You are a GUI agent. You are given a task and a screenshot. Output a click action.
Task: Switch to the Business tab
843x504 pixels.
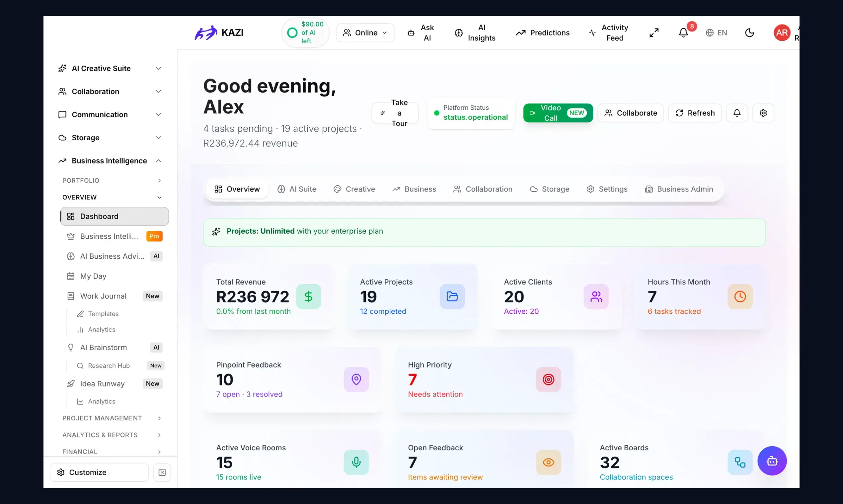414,189
